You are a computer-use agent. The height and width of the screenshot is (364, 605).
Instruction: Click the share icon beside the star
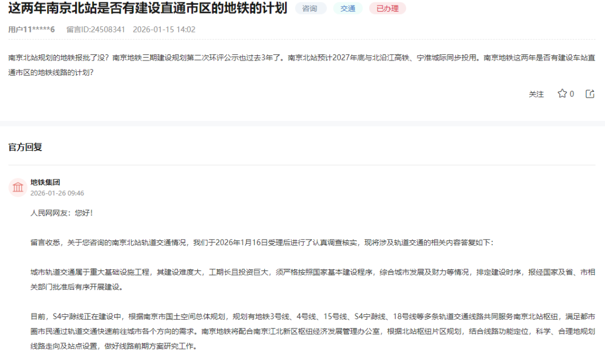pos(590,94)
